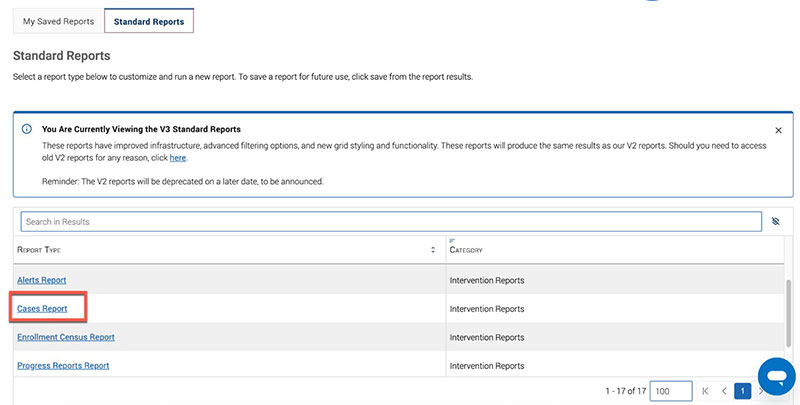Click the table vertical scrollbar
The image size is (800, 405).
(x=788, y=314)
